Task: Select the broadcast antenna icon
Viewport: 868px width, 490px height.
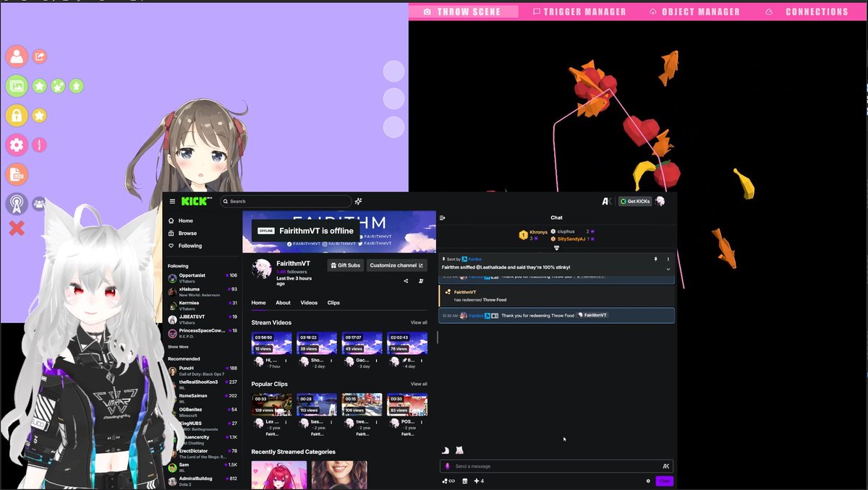Action: click(x=16, y=203)
